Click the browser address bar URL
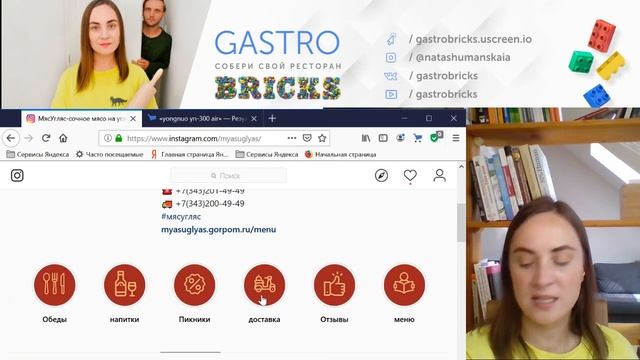Viewport: 640px width, 360px height. [194, 138]
